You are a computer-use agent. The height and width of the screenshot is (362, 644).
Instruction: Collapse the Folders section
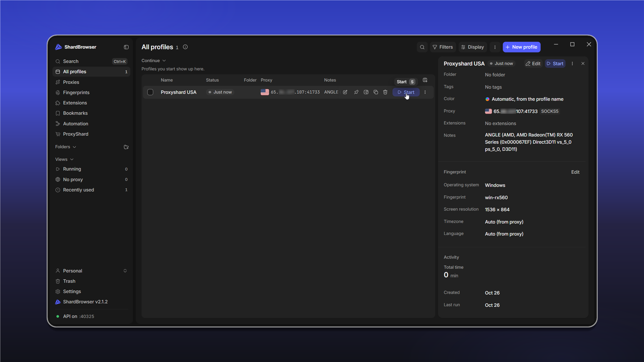pos(66,147)
